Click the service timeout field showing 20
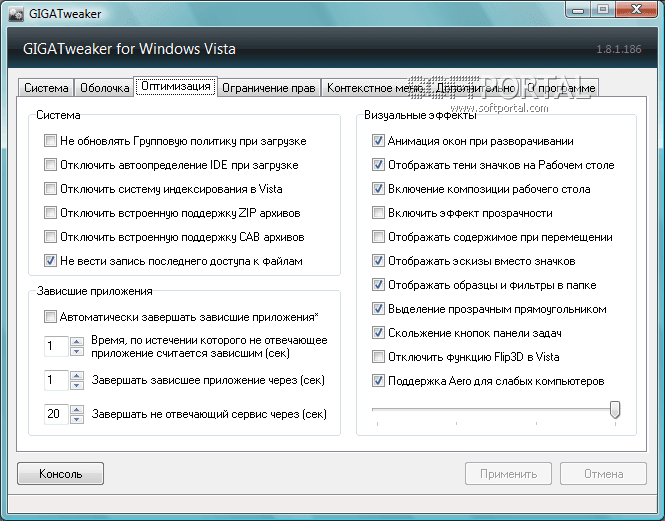This screenshot has height=521, width=665. point(56,414)
